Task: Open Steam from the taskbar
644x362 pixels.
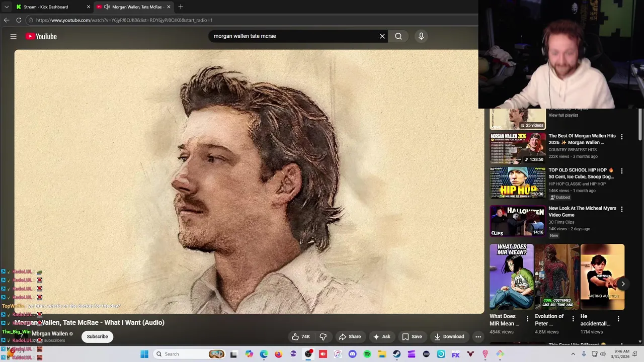Action: (397, 354)
